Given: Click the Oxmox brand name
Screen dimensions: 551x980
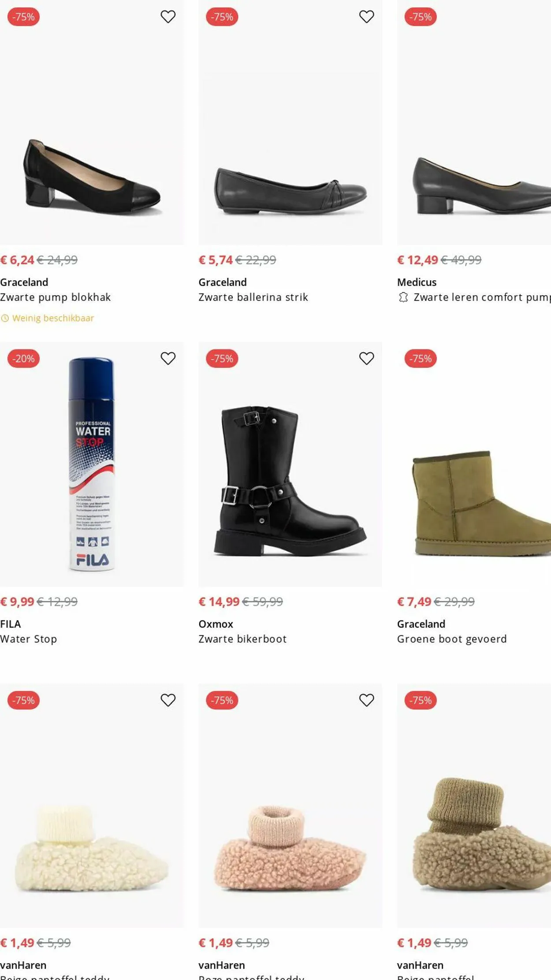Looking at the screenshot, I should pyautogui.click(x=216, y=624).
